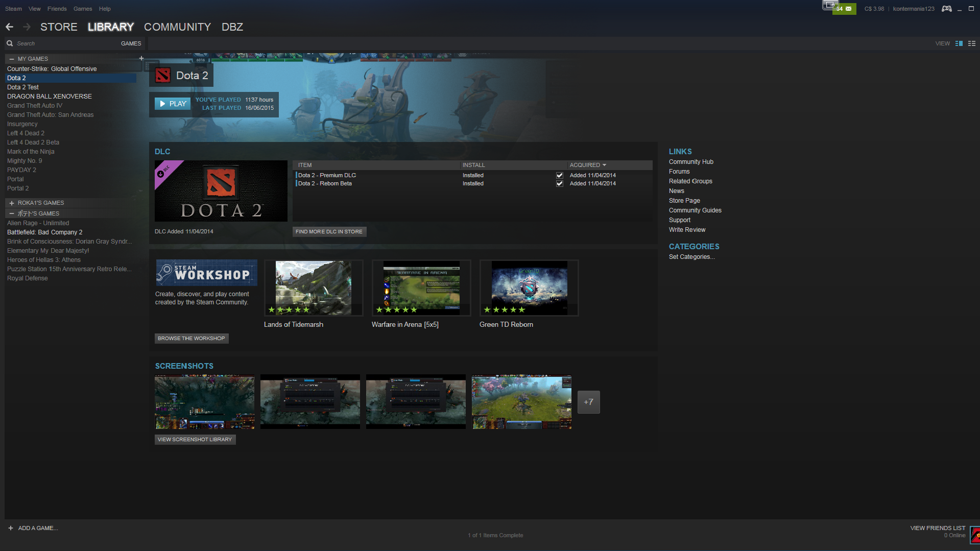
Task: Open the News link
Action: coord(677,191)
